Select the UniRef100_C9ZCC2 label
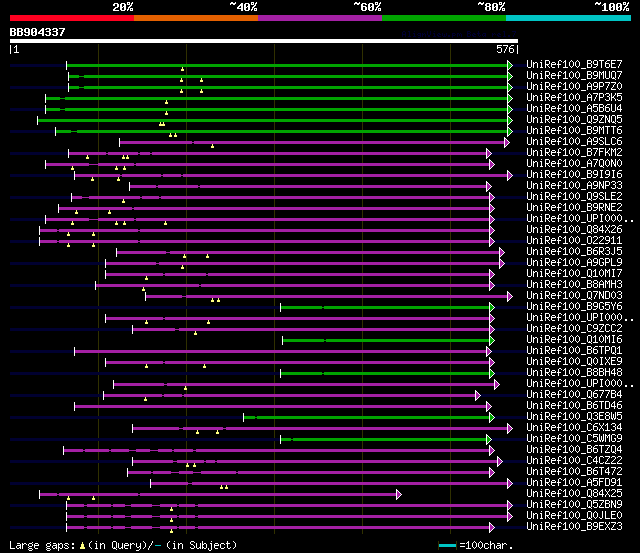Screen dimensions: 640x553 (574, 329)
